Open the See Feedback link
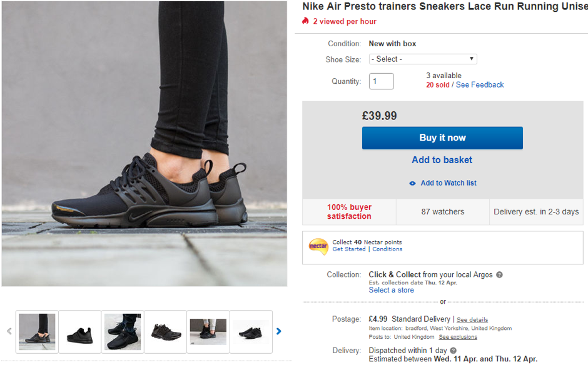 pos(479,84)
